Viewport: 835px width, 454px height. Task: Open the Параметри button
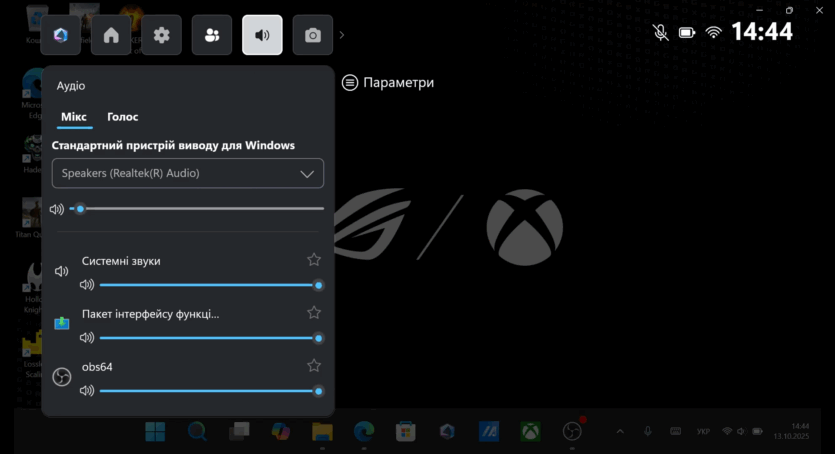[x=388, y=83]
